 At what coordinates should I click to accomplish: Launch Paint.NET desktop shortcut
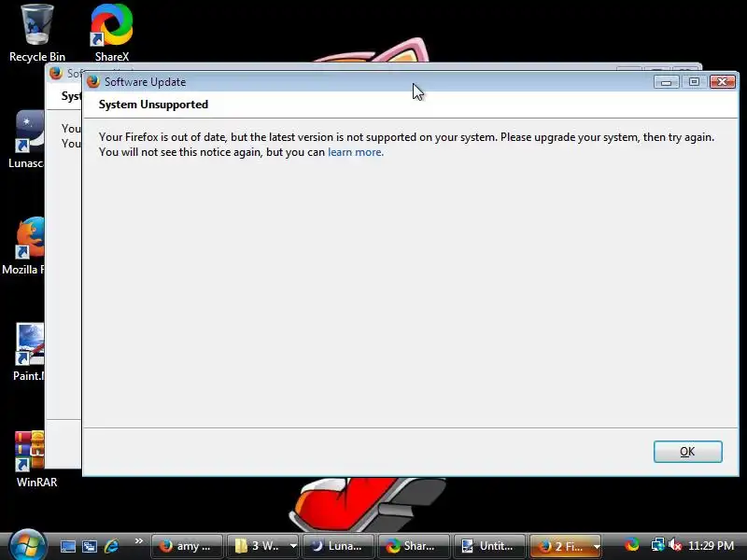click(x=29, y=353)
